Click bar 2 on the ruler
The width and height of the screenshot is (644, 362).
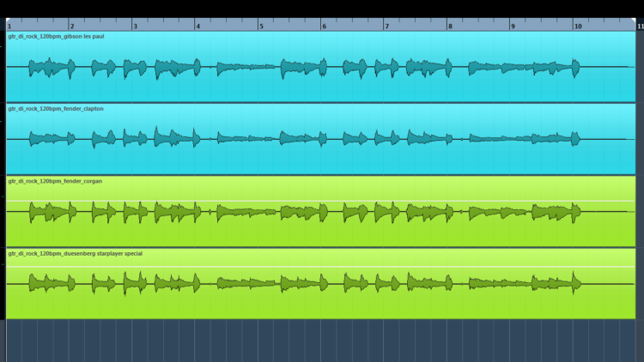72,27
